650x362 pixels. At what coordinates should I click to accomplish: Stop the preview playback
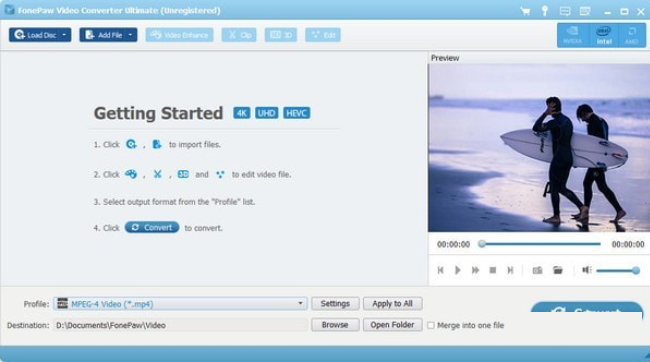point(492,270)
